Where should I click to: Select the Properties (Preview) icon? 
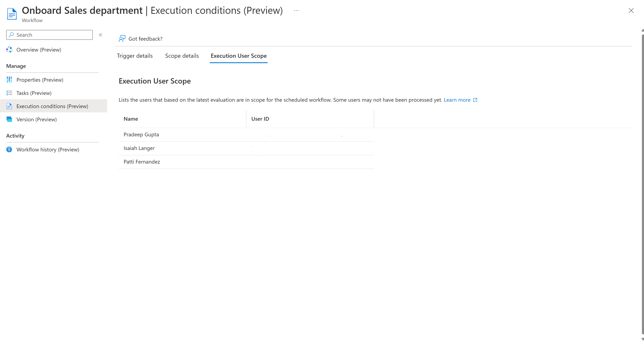9,80
